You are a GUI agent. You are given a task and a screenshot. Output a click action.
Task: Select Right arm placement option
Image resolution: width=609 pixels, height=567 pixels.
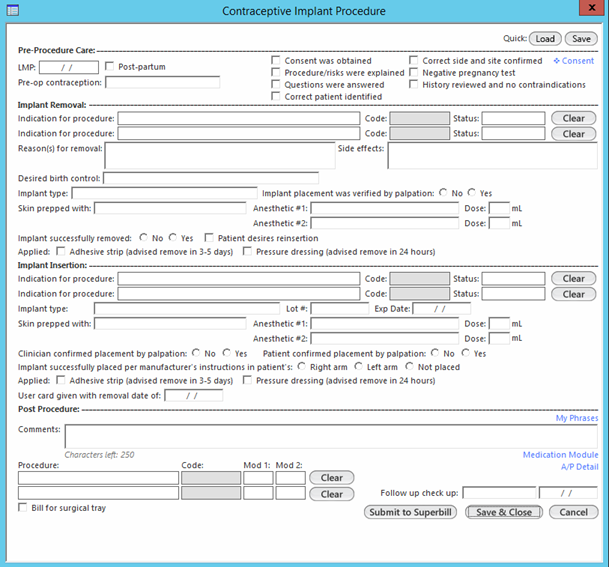(301, 367)
